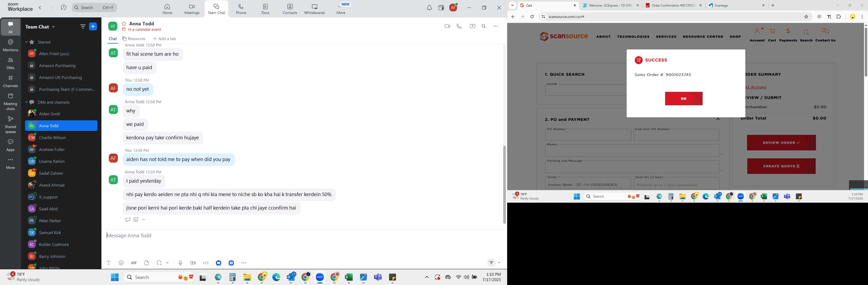Open the screenshot tool dropdown arrow

click(167, 263)
